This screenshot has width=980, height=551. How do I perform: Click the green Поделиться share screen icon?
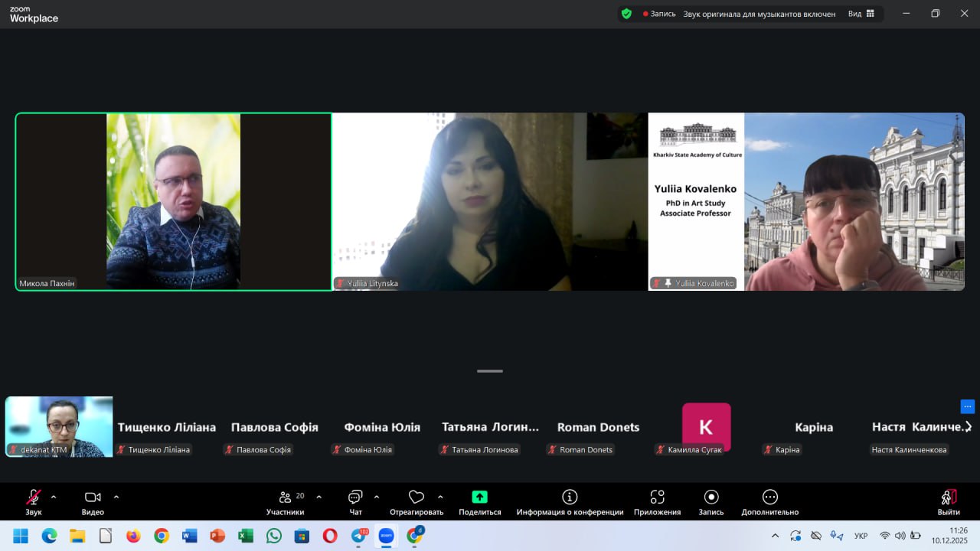tap(479, 497)
